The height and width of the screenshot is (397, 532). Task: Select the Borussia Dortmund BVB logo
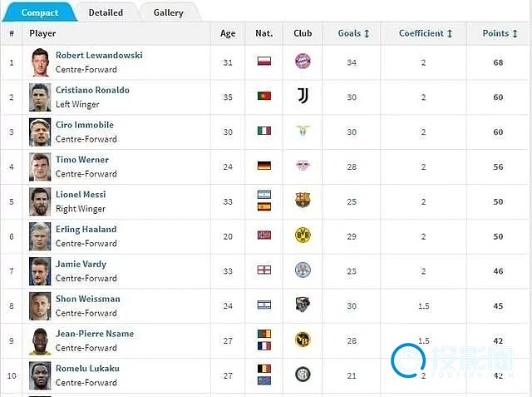click(x=303, y=236)
